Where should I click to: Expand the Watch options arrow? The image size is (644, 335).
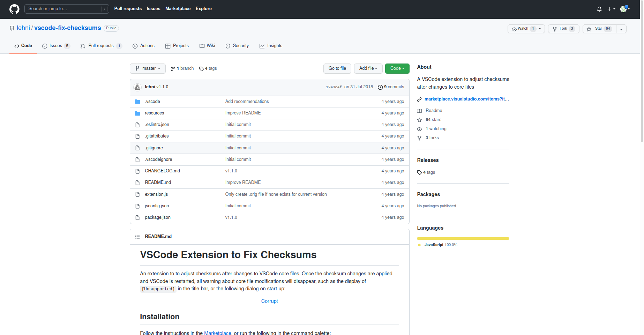(540, 29)
